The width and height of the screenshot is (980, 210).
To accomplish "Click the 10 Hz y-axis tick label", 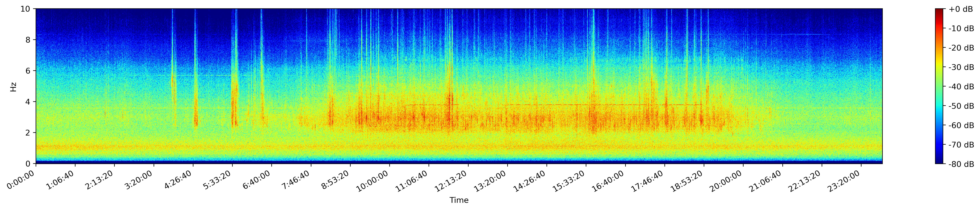I will [25, 9].
